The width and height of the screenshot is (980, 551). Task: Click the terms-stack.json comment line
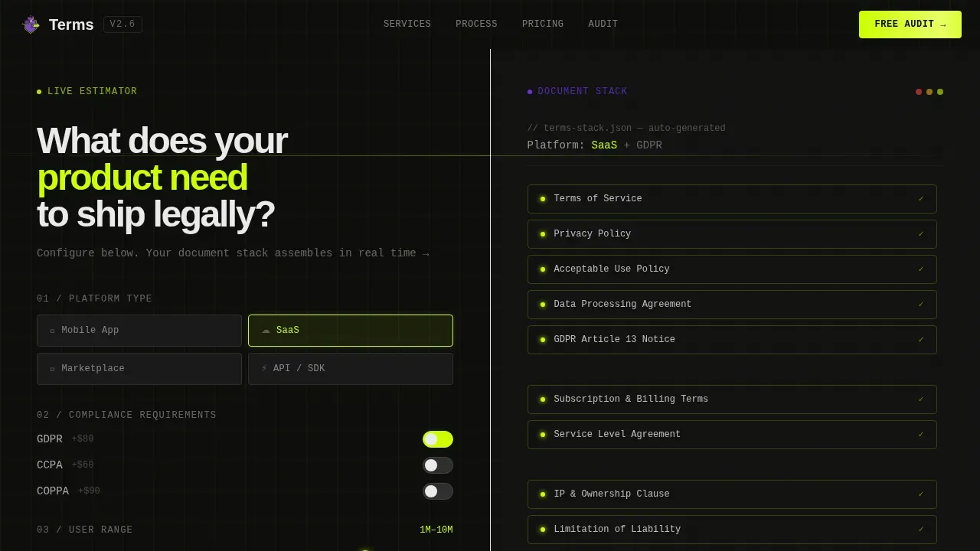click(626, 129)
